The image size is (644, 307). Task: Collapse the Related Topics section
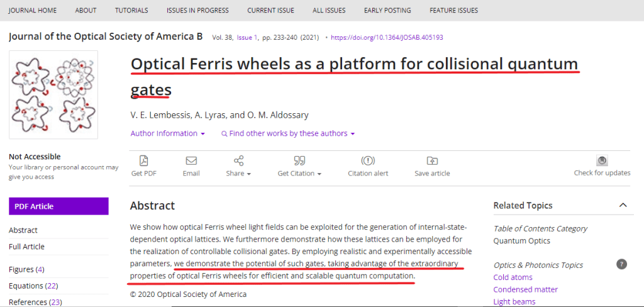tap(623, 205)
